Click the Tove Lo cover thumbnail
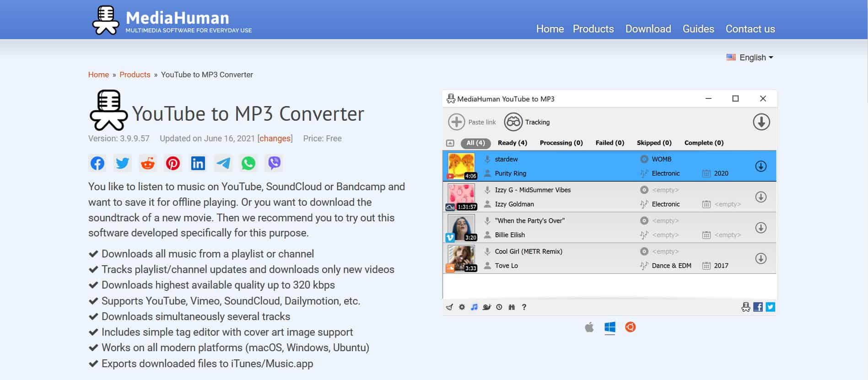 (461, 258)
